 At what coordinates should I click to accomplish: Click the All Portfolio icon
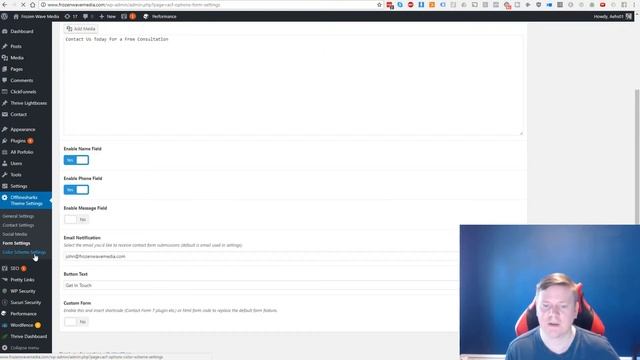point(4,152)
